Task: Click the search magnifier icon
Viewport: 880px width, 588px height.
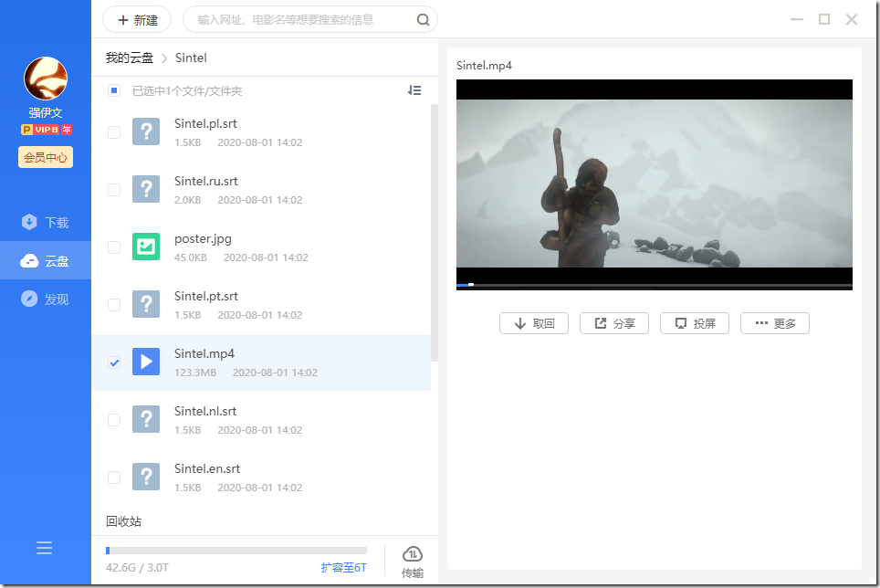Action: point(424,20)
